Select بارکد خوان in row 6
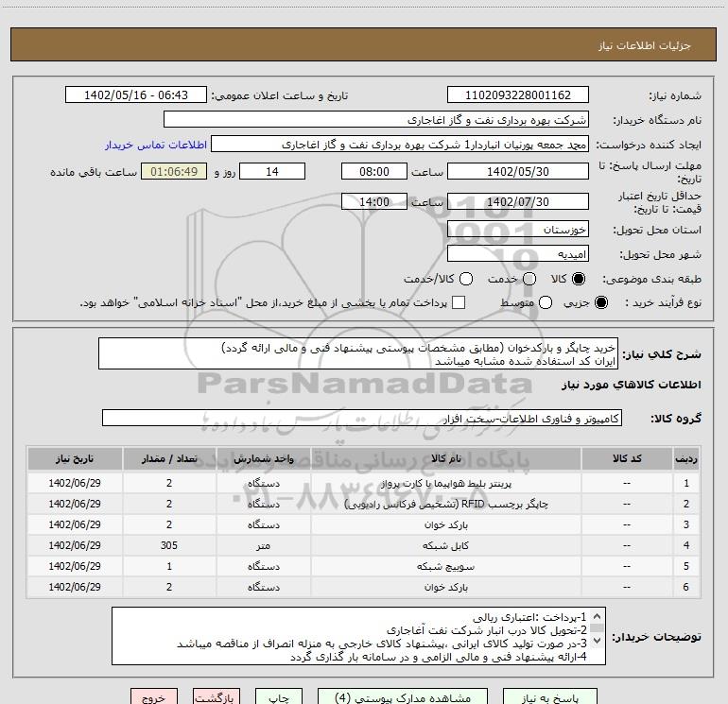728x704 pixels. tap(445, 587)
